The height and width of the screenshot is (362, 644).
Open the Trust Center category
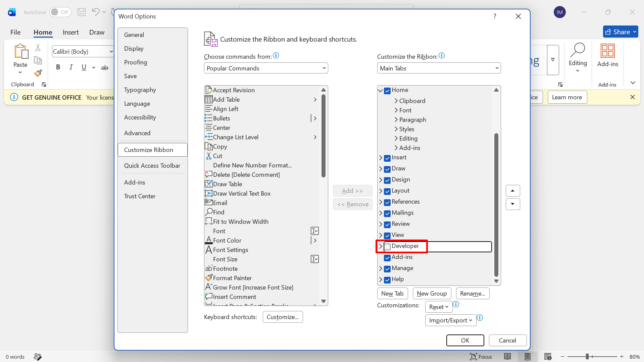point(153,196)
